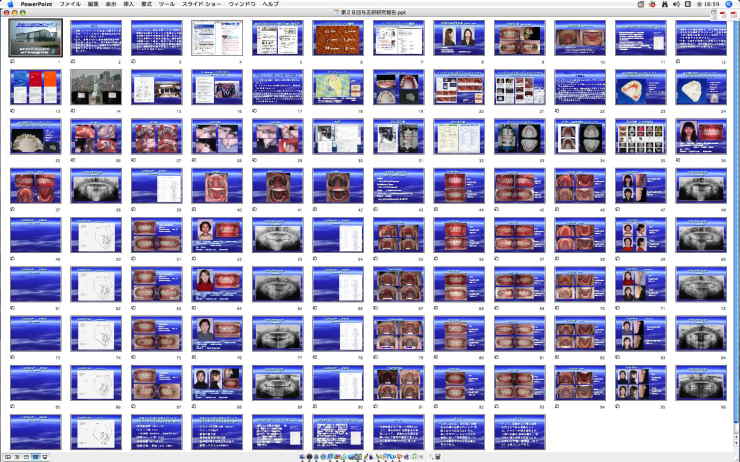Screen dimensions: 740x462
Task: Open the 表示 menu
Action: pyautogui.click(x=111, y=4)
